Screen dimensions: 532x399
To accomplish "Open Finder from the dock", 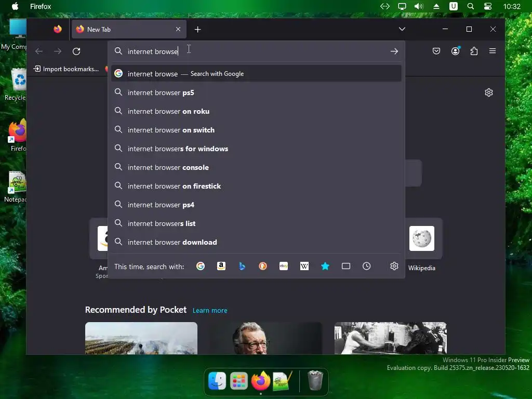I will [217, 380].
